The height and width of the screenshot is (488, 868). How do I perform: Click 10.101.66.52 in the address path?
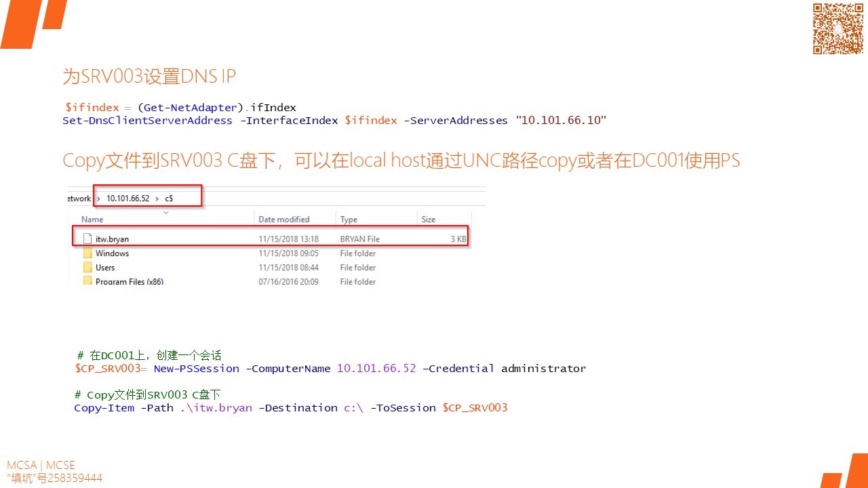pyautogui.click(x=128, y=199)
